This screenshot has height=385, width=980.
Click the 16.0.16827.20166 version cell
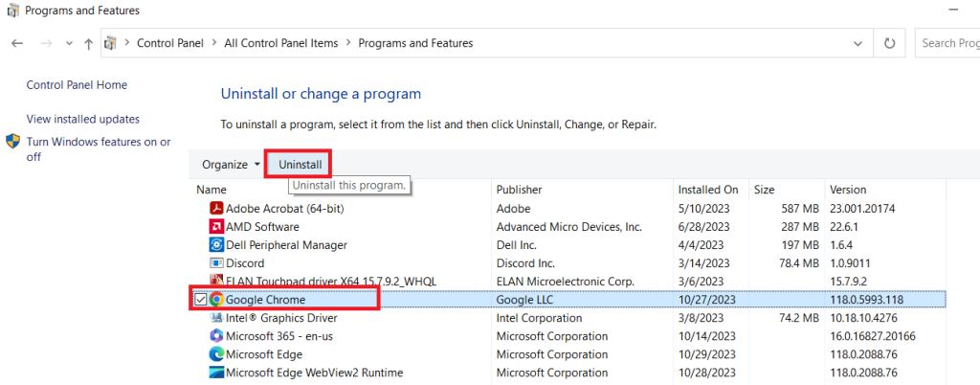pyautogui.click(x=873, y=336)
